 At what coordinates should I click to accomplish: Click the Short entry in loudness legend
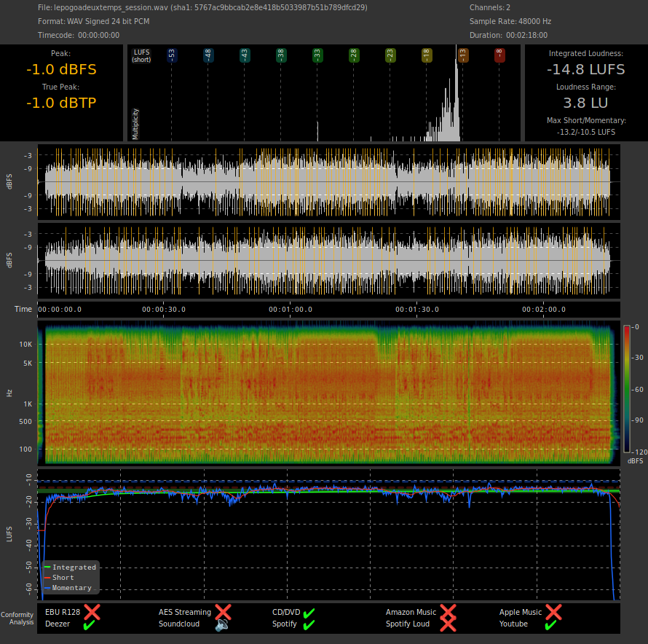63,577
